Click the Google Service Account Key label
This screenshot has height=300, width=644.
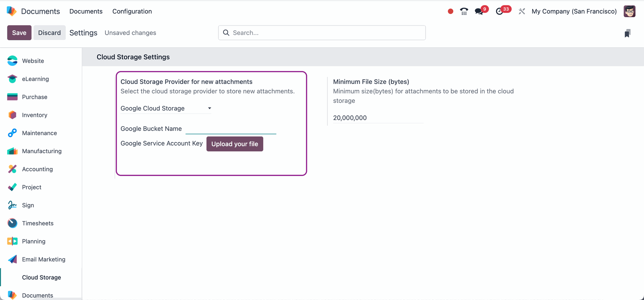162,143
